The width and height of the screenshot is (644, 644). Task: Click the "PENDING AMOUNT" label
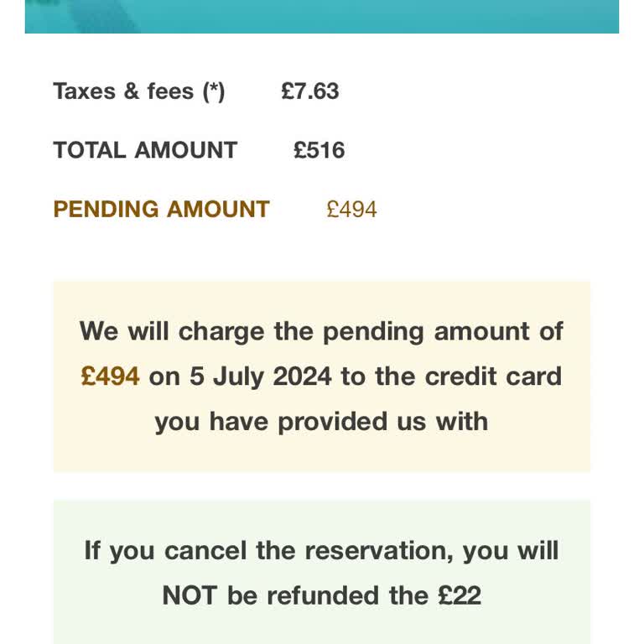pos(161,209)
